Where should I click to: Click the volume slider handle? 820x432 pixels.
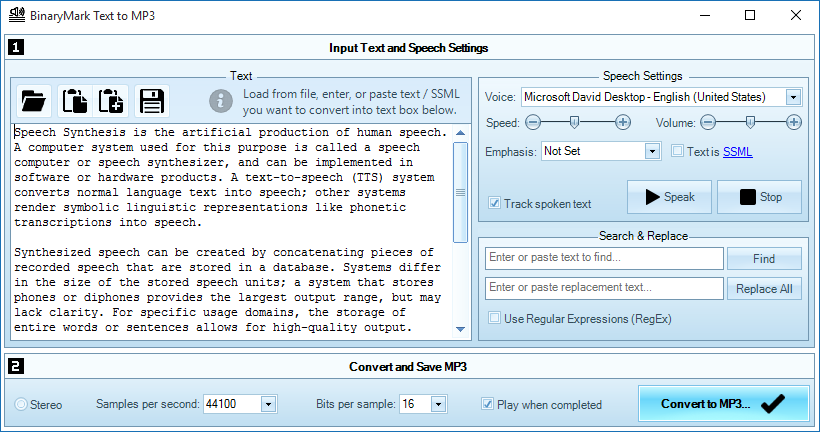pyautogui.click(x=750, y=122)
